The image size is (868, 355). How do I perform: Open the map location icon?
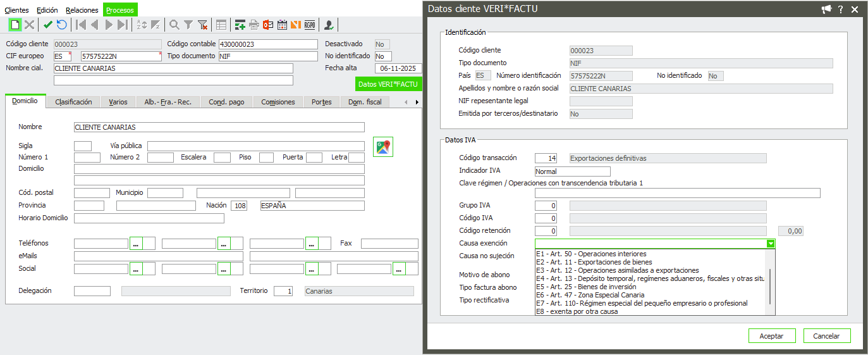click(x=383, y=147)
